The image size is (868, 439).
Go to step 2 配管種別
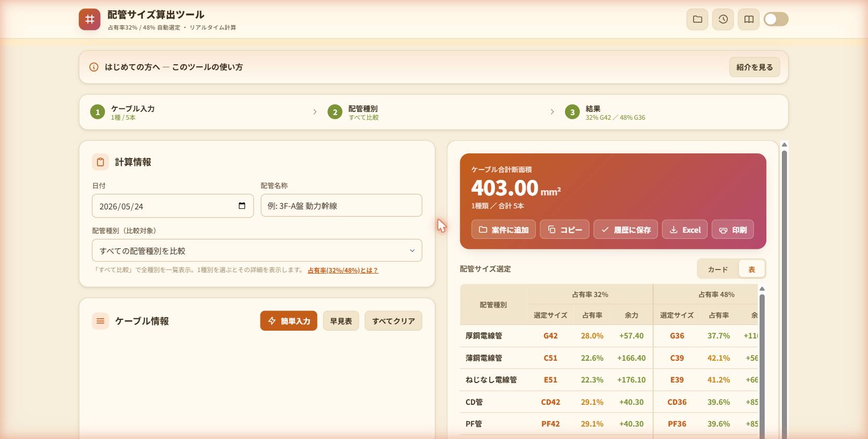coord(353,112)
